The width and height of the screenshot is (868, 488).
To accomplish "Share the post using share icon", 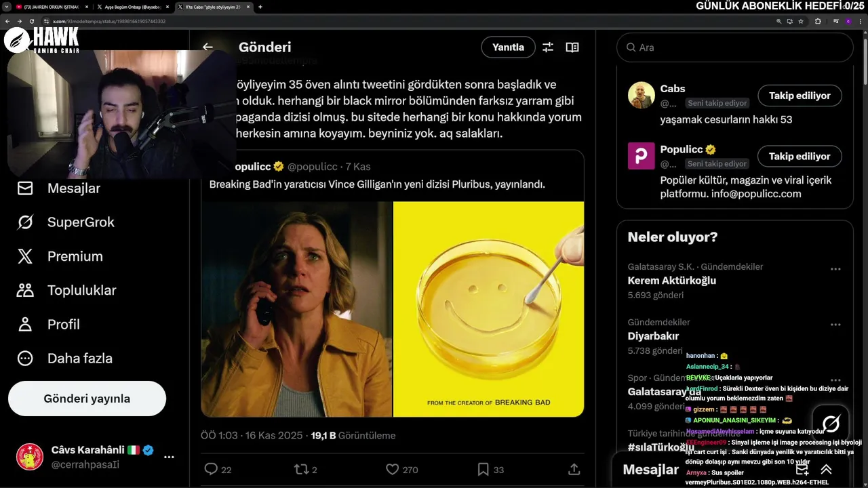I will coord(574,469).
